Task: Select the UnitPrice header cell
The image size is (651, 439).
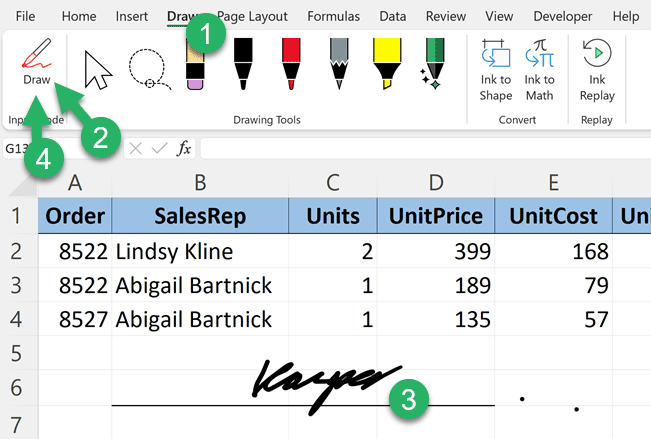Action: click(x=436, y=216)
